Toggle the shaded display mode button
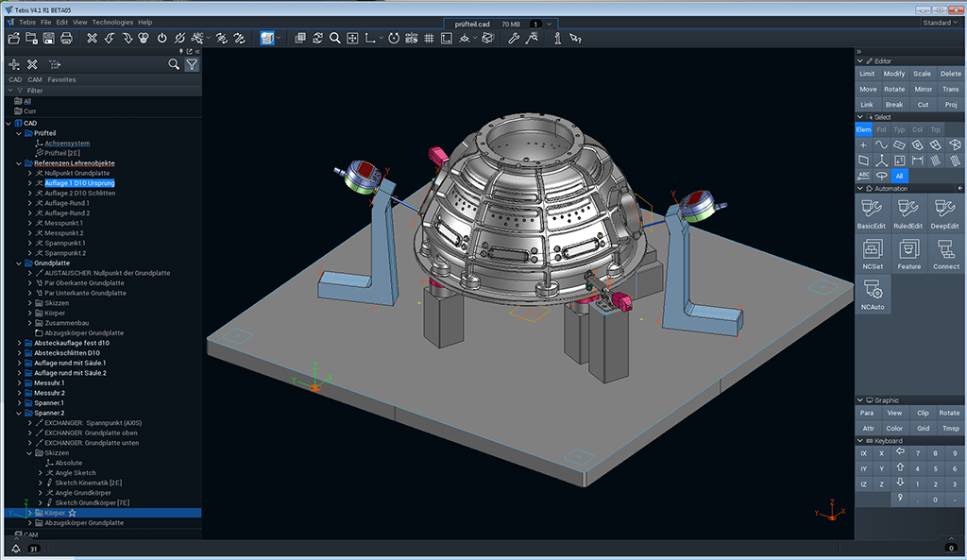Image resolution: width=967 pixels, height=560 pixels. [x=267, y=38]
